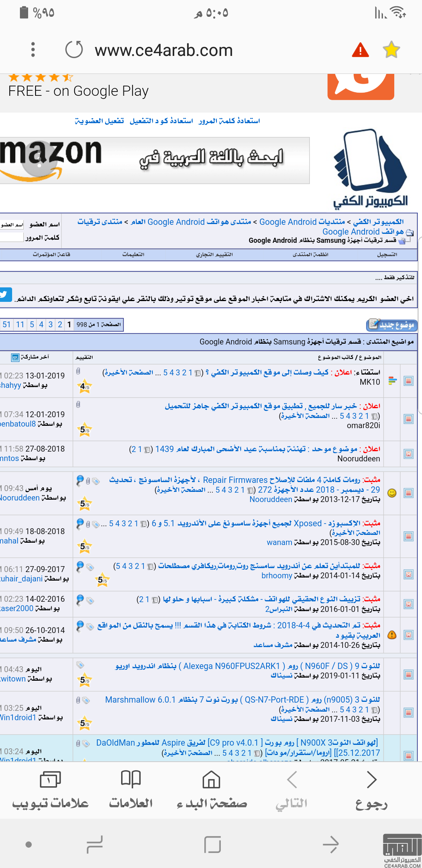Image resolution: width=422 pixels, height=868 pixels.
Task: Reload the page with refresh icon
Action: coord(74,50)
